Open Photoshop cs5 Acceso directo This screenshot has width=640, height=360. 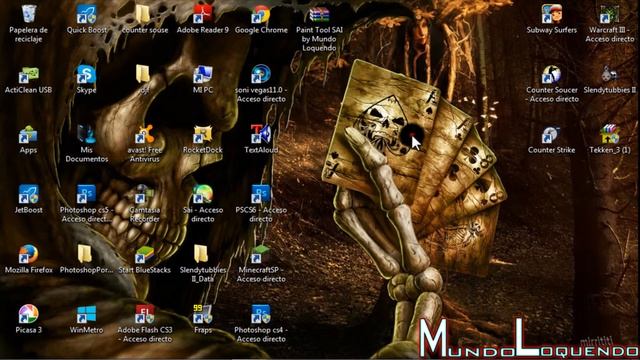pos(87,195)
